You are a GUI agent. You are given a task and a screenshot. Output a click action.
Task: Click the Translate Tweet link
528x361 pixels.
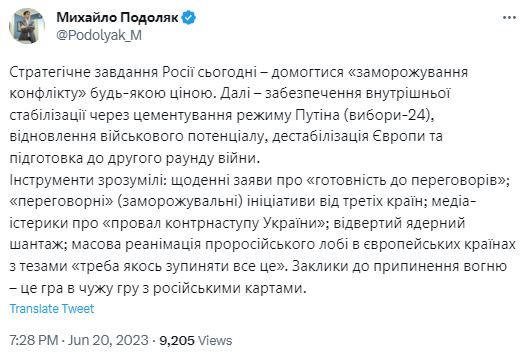click(x=52, y=308)
